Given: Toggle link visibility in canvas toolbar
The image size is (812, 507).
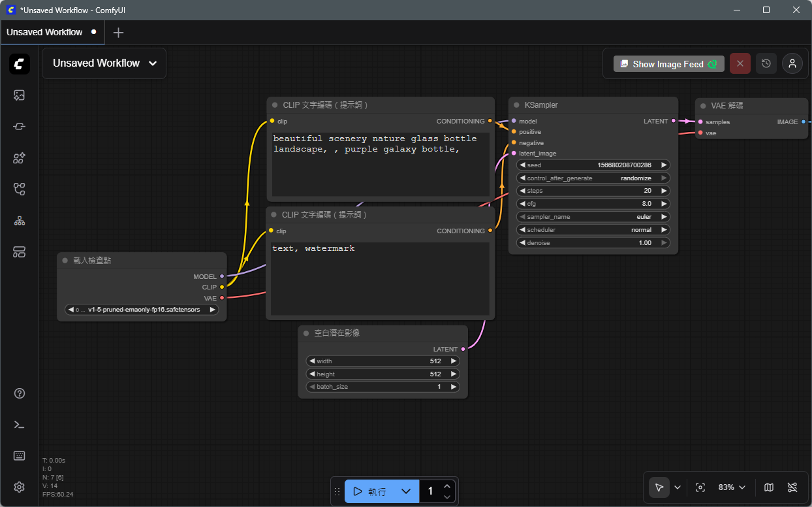Looking at the screenshot, I should 792,487.
